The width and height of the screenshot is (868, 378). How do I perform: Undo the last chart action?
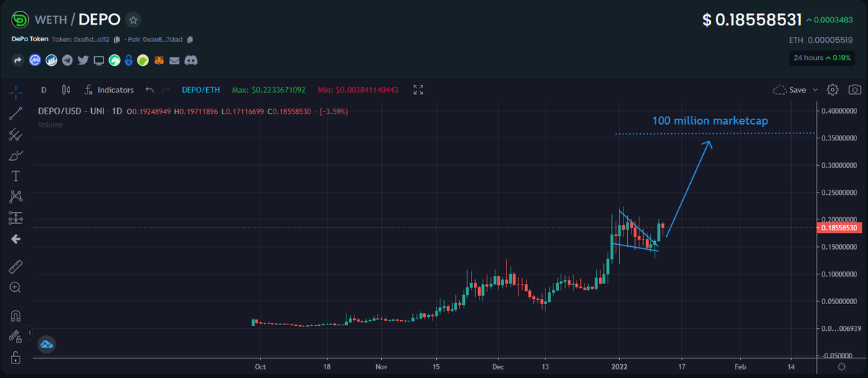pos(149,90)
